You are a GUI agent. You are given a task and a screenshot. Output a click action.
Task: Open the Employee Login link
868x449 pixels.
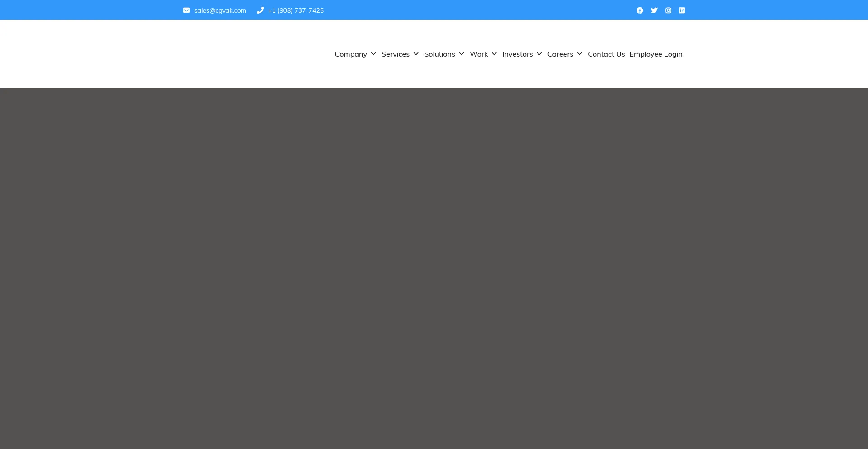coord(656,54)
